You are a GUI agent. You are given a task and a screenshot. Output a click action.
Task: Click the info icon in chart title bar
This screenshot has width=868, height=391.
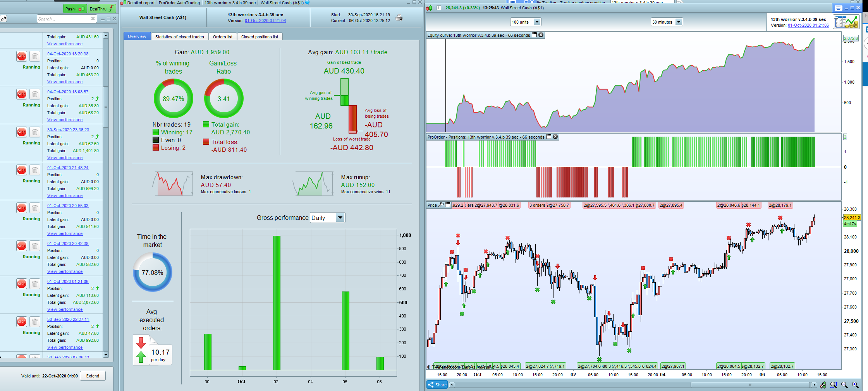(438, 8)
